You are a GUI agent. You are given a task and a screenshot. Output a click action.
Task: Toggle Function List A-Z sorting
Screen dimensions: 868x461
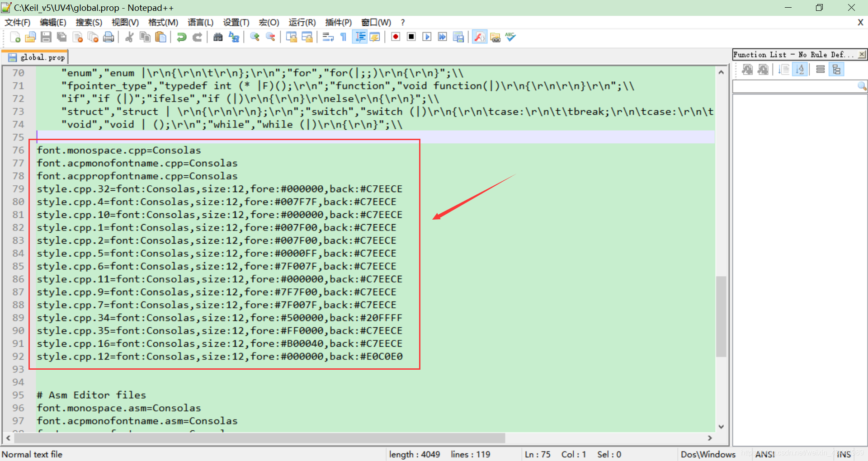[800, 70]
